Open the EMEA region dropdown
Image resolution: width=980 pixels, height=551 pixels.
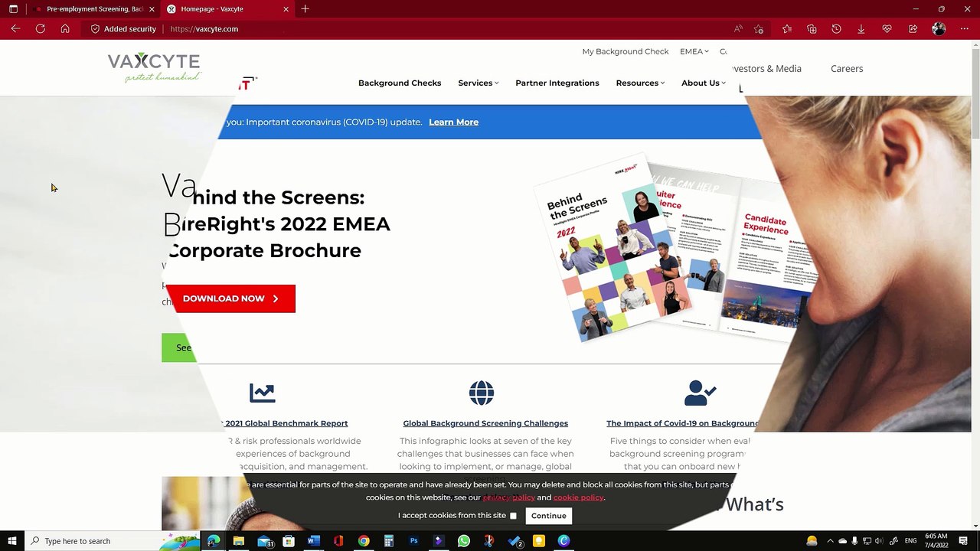pyautogui.click(x=694, y=51)
